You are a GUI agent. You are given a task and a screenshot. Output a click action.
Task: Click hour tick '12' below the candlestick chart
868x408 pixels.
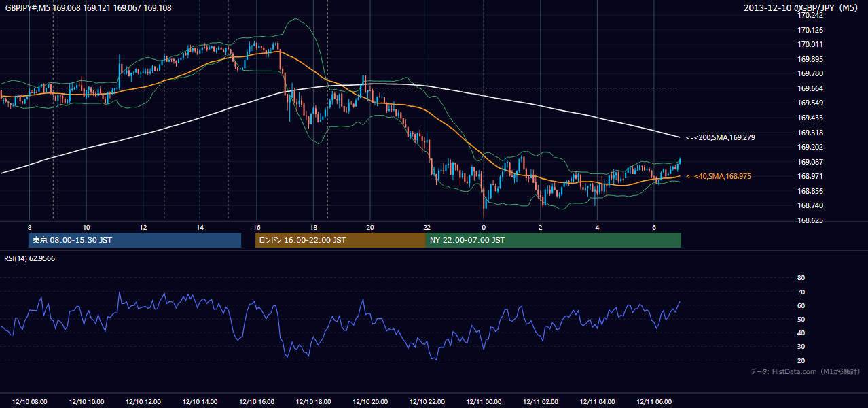(x=143, y=226)
